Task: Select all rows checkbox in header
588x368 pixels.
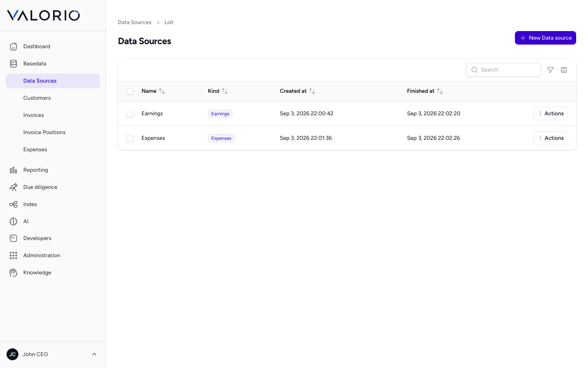Action: (x=130, y=92)
